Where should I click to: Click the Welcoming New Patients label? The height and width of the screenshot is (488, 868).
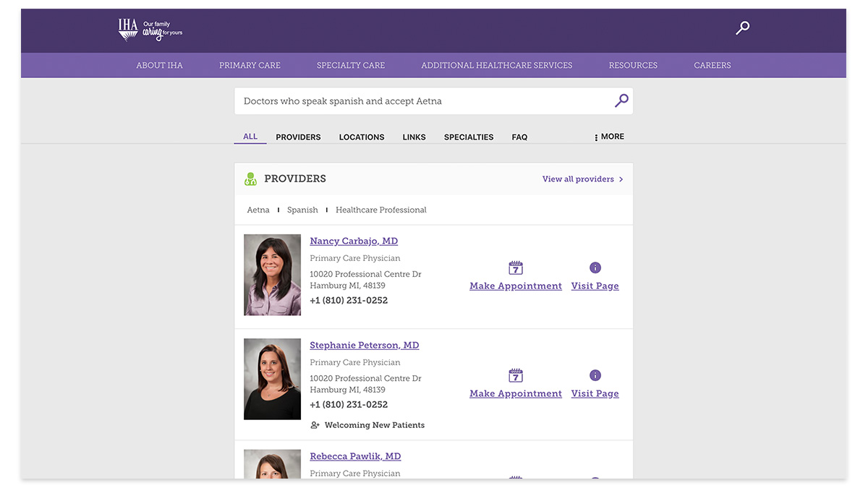[375, 425]
